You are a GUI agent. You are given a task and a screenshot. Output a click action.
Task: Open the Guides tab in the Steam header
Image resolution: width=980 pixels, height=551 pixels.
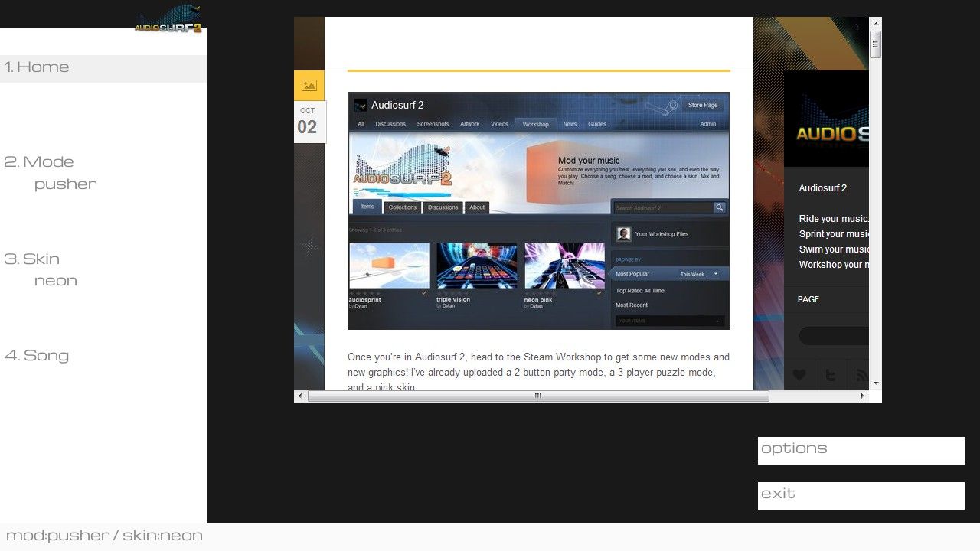click(x=597, y=124)
